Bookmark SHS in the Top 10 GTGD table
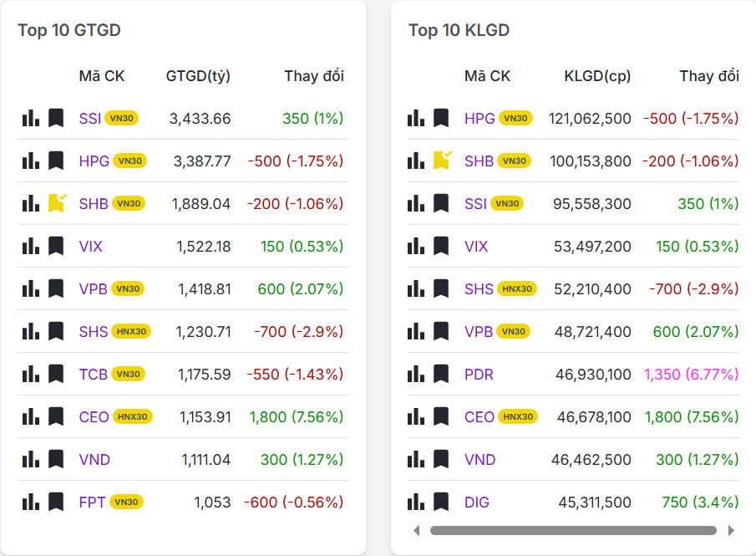756x556 pixels. 56,331
